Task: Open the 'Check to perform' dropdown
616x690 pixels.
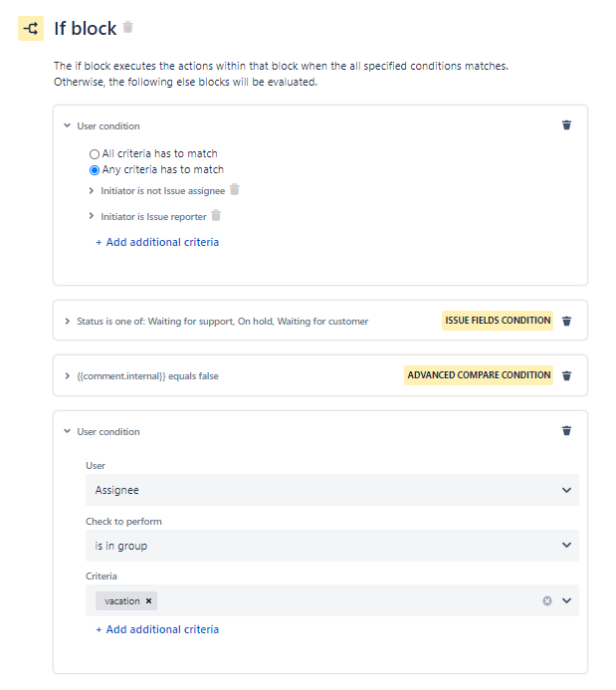Action: pyautogui.click(x=332, y=546)
